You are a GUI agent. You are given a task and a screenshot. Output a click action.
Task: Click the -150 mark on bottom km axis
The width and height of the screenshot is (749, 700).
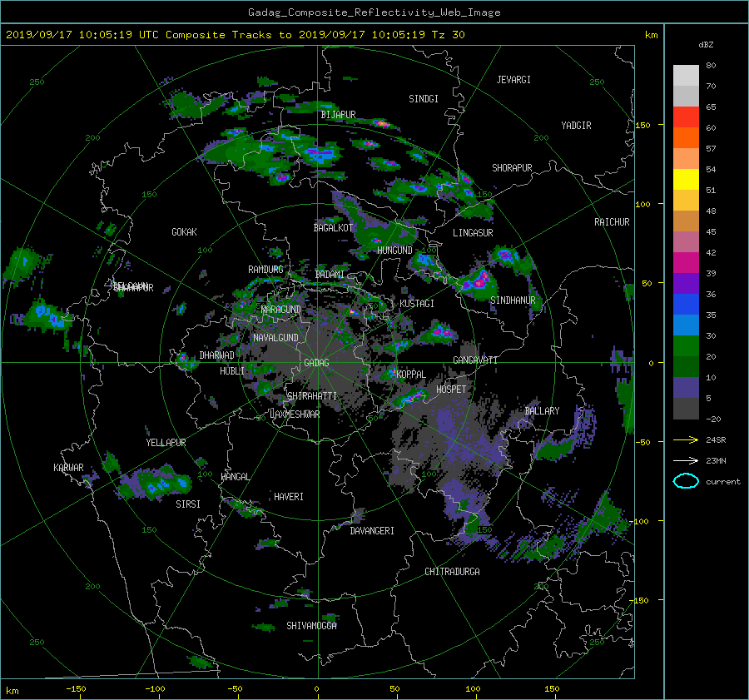point(76,688)
